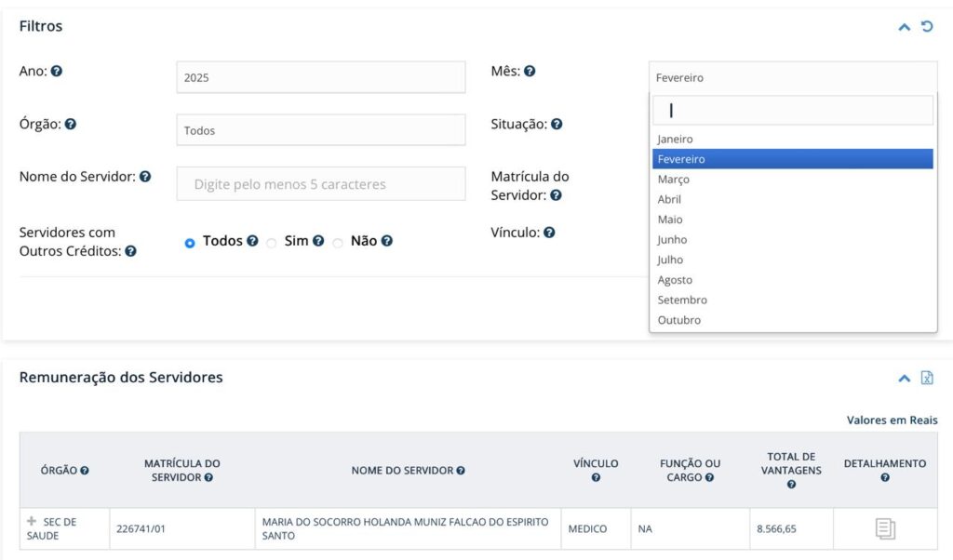Select Janeiro from the month options

pyautogui.click(x=675, y=140)
